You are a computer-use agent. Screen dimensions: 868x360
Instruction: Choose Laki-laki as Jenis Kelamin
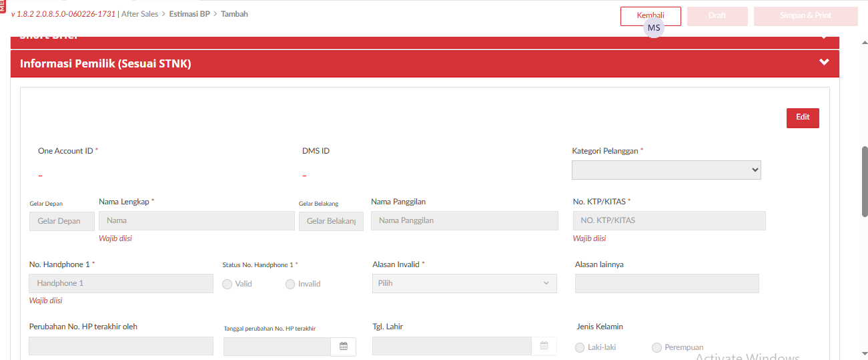pyautogui.click(x=580, y=347)
